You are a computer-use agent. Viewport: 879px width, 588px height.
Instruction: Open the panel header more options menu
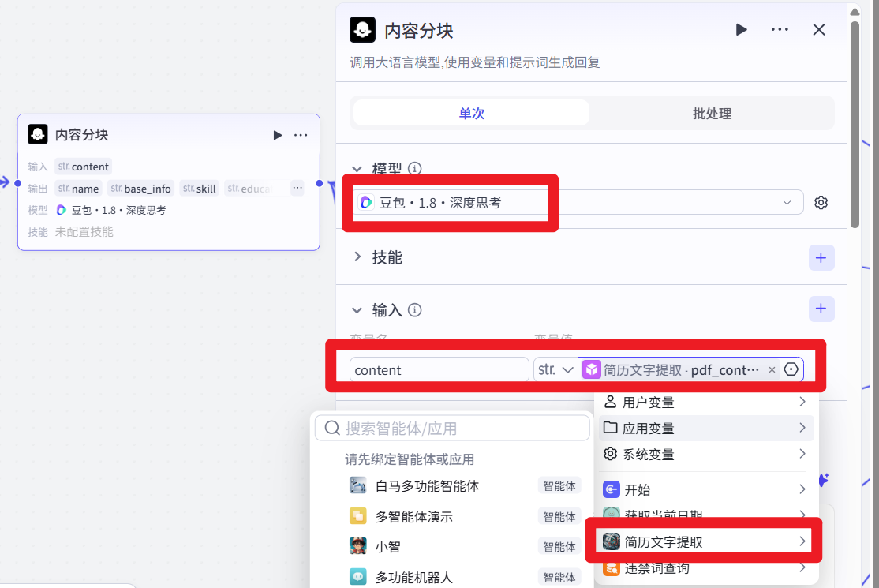780,29
